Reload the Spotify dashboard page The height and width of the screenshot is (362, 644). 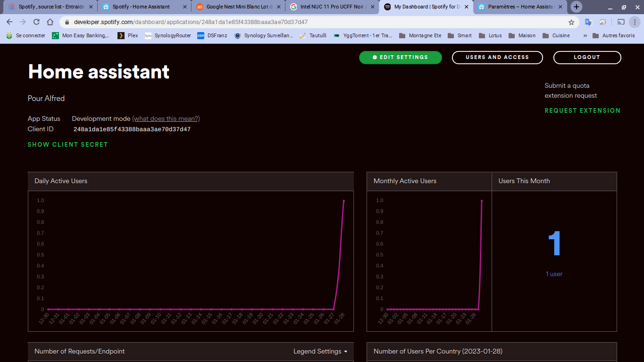(x=36, y=22)
